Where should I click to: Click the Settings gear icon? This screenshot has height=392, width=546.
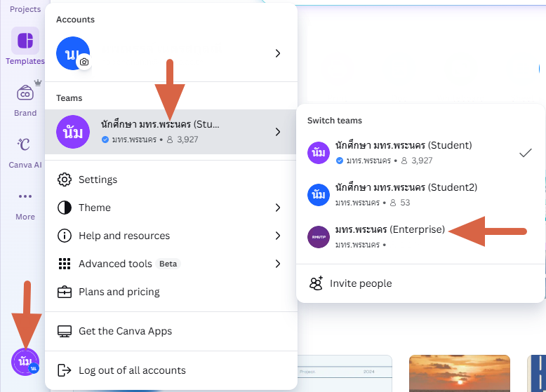pyautogui.click(x=65, y=180)
